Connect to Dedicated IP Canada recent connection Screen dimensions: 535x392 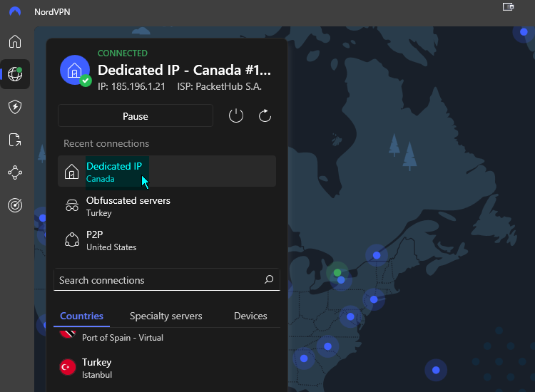pos(167,171)
